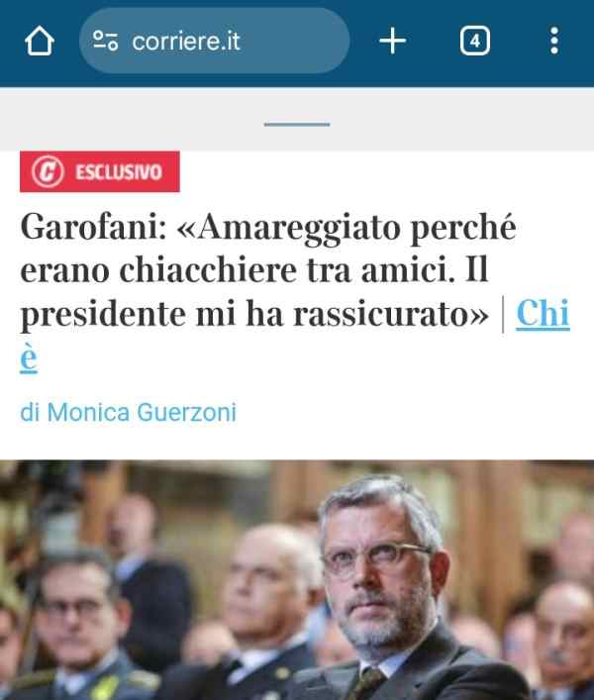Open site settings icon beside corriere.it
The height and width of the screenshot is (700, 594).
pyautogui.click(x=105, y=41)
